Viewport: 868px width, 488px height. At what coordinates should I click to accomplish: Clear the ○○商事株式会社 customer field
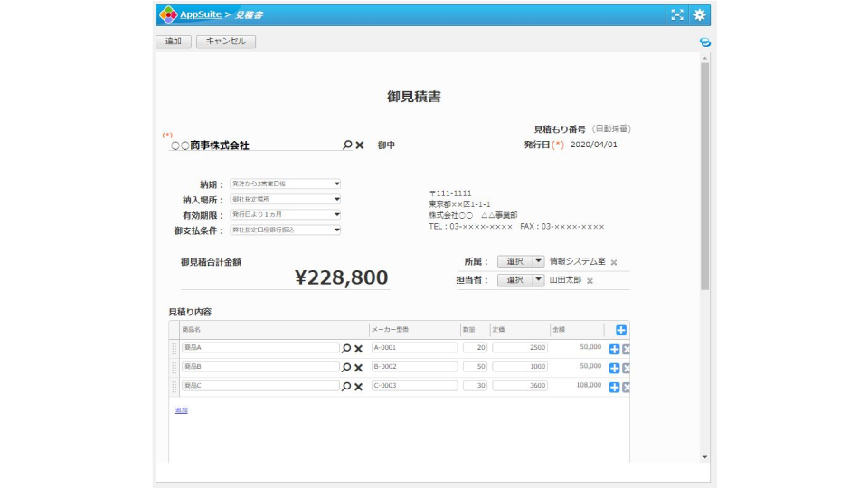pyautogui.click(x=360, y=145)
